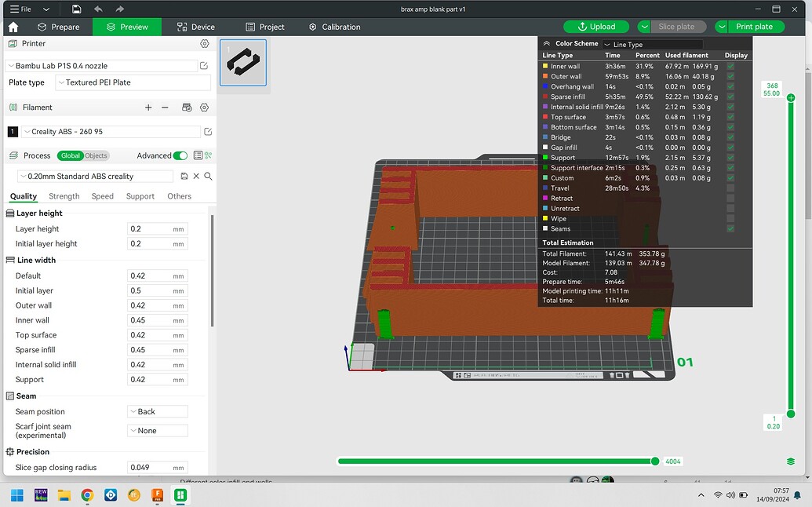Click Wi-Fi icon in system tray
The image size is (812, 507).
[718, 495]
